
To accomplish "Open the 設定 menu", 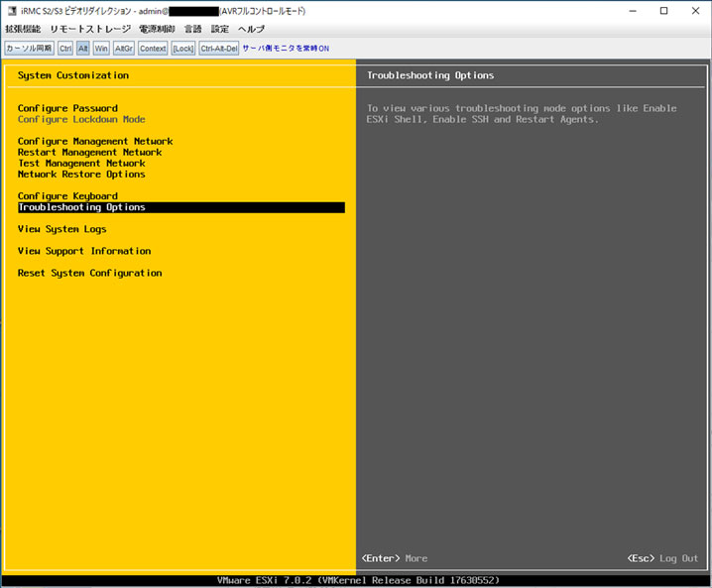I will click(220, 29).
